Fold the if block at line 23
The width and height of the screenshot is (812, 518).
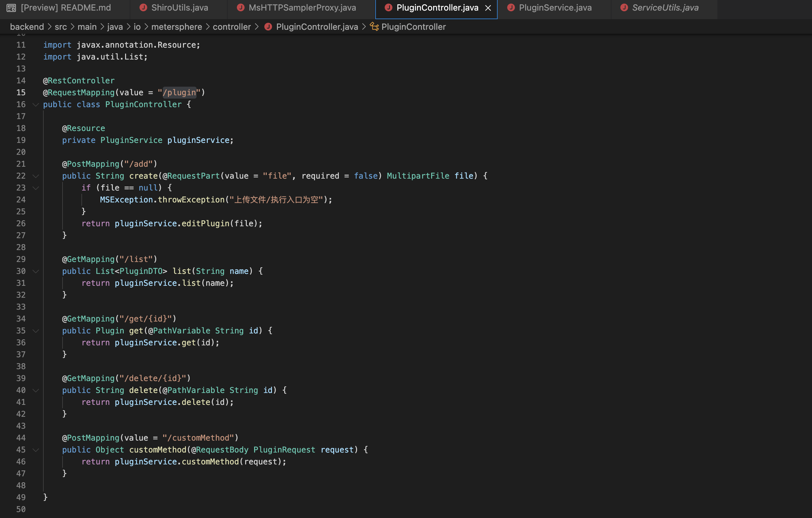point(36,188)
